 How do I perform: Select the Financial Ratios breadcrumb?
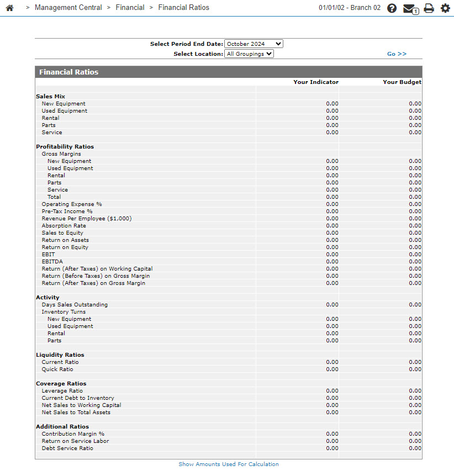pyautogui.click(x=184, y=8)
